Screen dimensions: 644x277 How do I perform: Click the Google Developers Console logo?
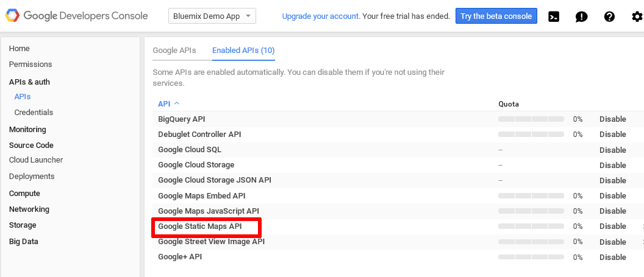[x=76, y=16]
